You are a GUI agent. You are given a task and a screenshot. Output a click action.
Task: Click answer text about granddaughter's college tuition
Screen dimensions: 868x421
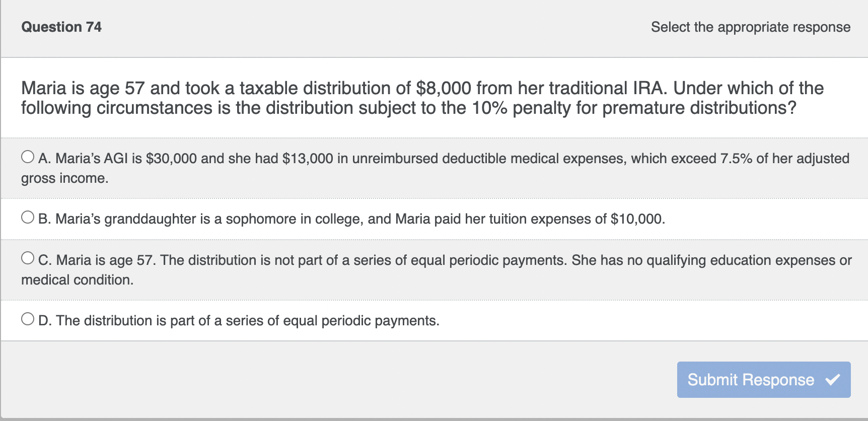click(352, 219)
